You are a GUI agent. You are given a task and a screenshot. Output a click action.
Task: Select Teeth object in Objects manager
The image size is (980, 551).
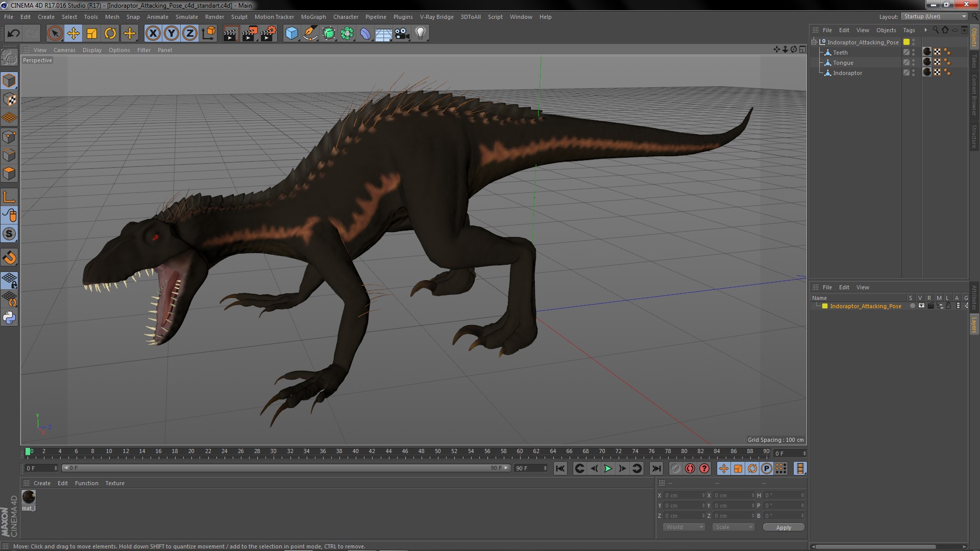tap(840, 53)
